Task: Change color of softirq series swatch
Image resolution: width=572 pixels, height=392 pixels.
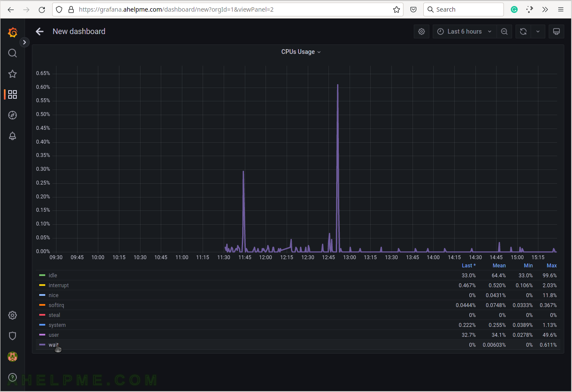Action: click(x=42, y=305)
